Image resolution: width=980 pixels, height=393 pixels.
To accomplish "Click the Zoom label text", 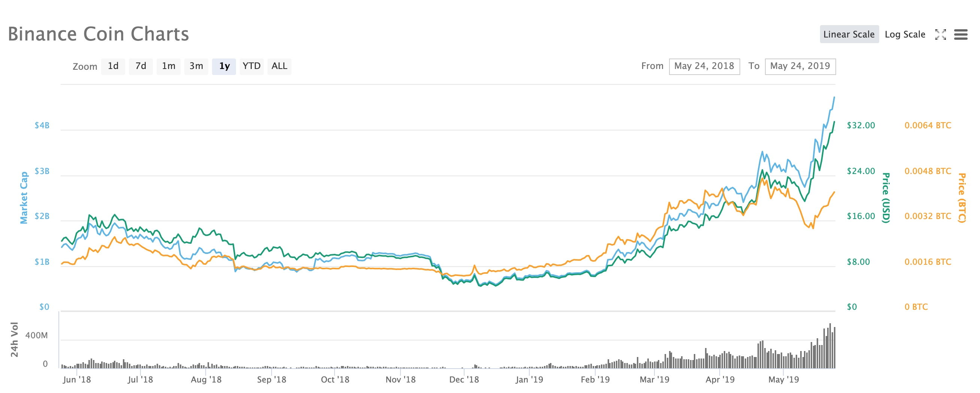I will tap(85, 67).
